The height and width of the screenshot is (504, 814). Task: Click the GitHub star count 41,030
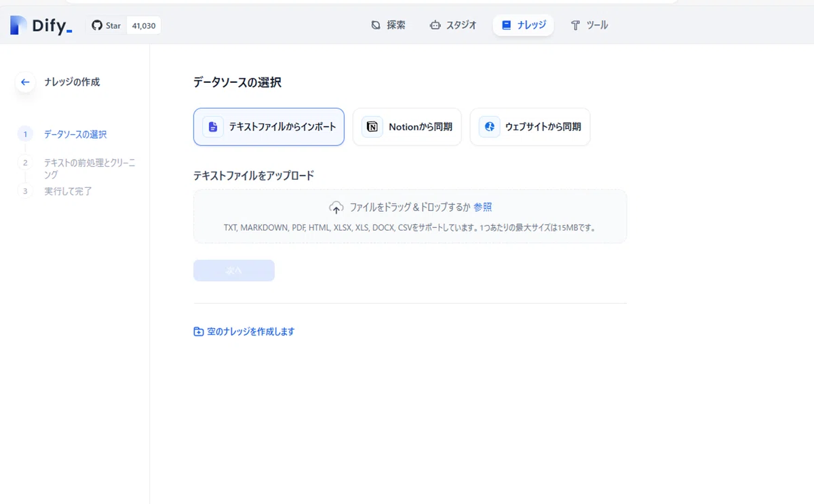(144, 26)
